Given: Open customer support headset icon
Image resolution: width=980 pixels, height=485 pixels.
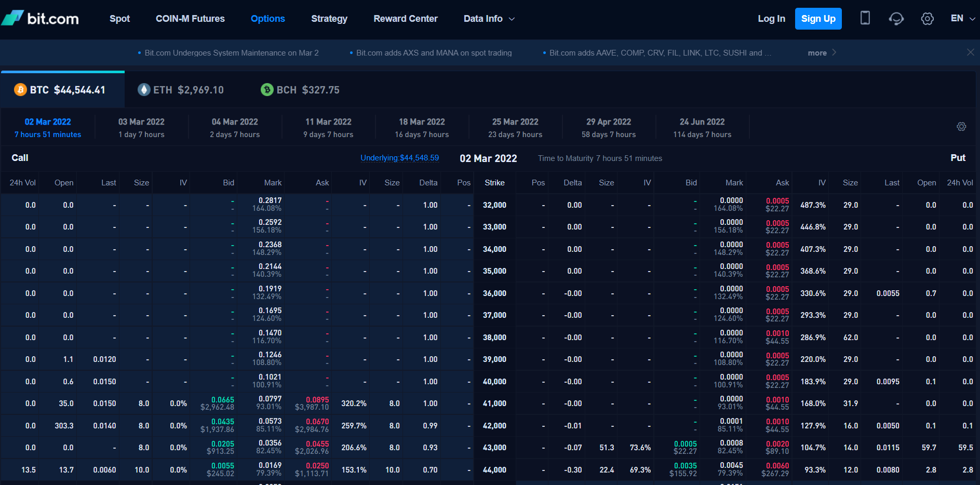Looking at the screenshot, I should click(896, 19).
